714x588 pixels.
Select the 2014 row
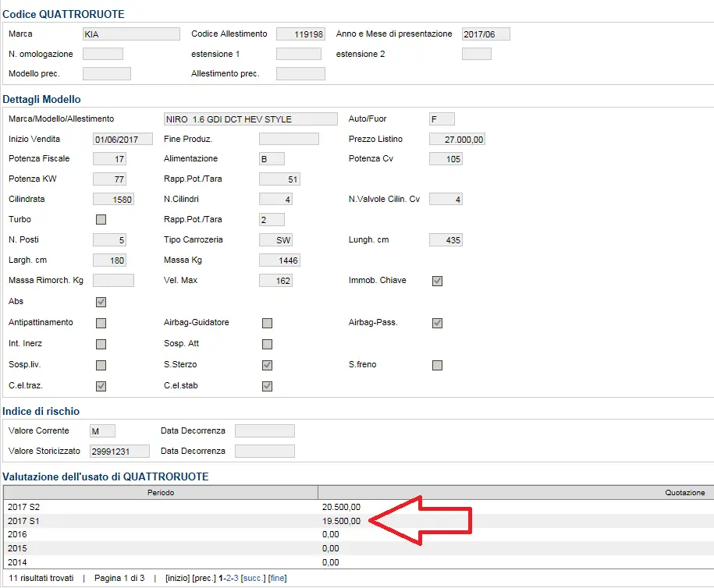358,562
